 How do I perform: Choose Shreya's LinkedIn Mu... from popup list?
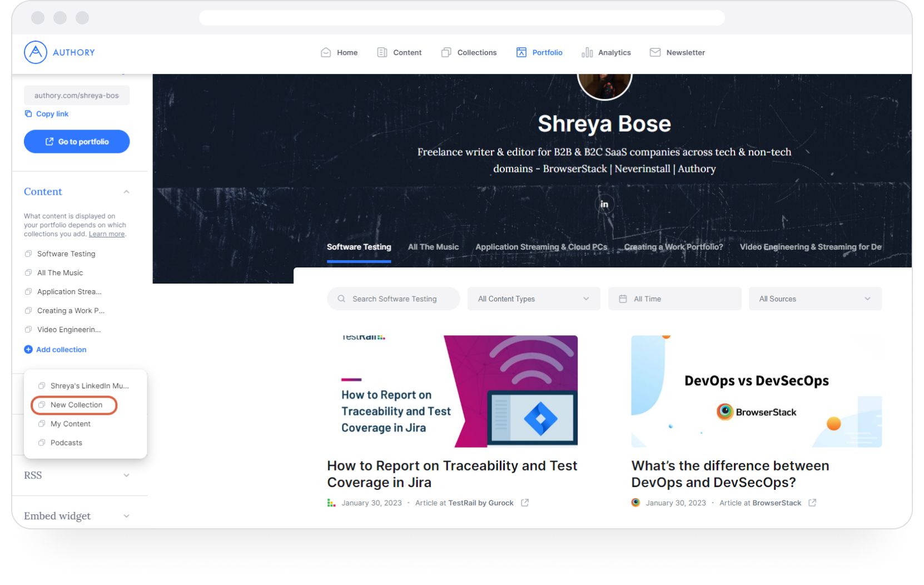pos(83,386)
